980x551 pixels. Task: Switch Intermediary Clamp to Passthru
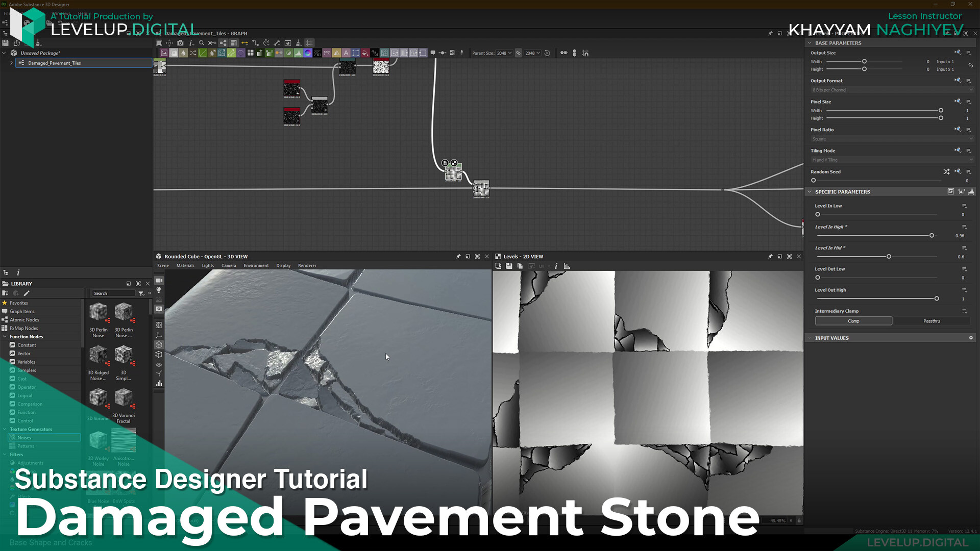pos(932,320)
